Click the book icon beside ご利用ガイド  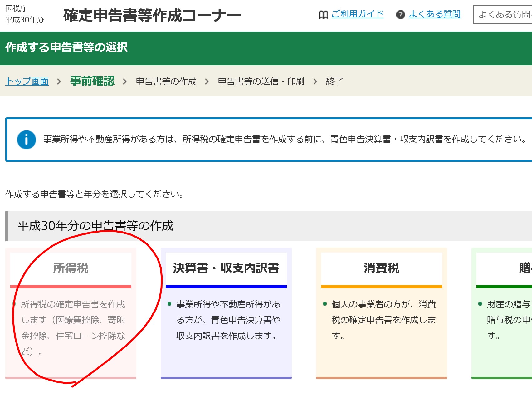point(323,15)
